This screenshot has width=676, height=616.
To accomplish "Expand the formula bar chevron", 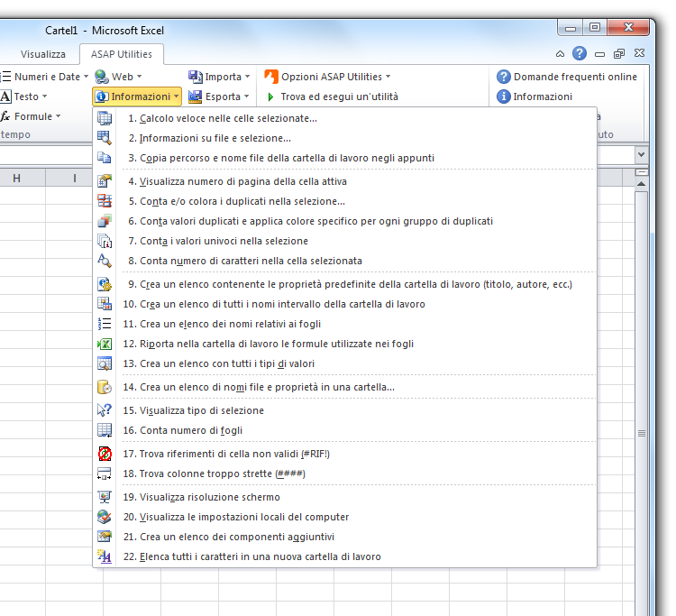I will coord(641,154).
